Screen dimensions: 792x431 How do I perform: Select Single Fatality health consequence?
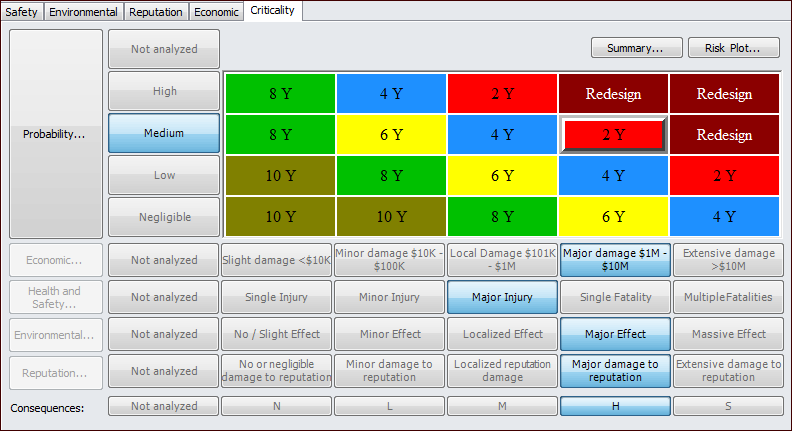tap(615, 297)
